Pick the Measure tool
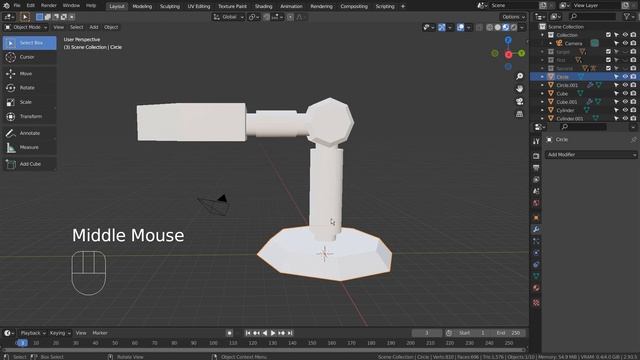The height and width of the screenshot is (360, 640). point(29,147)
